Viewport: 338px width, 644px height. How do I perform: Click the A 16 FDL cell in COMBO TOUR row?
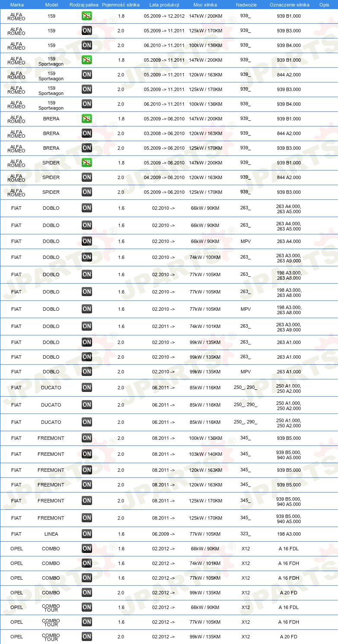pos(289,607)
